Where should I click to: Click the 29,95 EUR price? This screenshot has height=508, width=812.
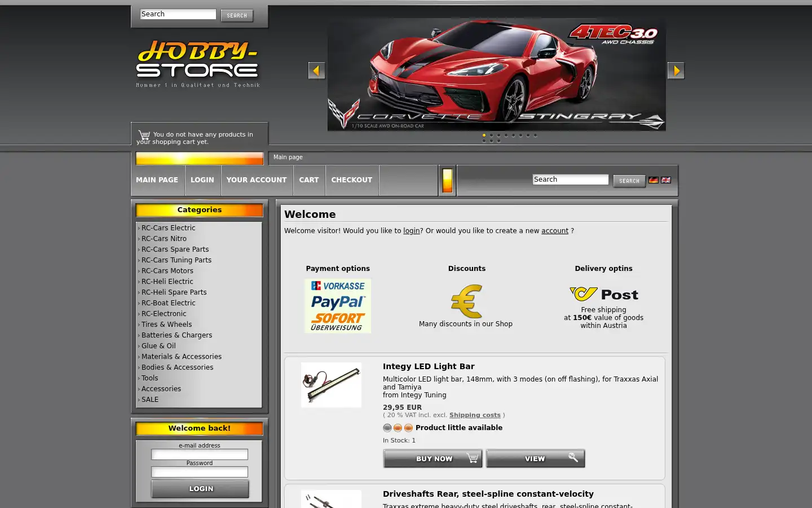point(402,407)
